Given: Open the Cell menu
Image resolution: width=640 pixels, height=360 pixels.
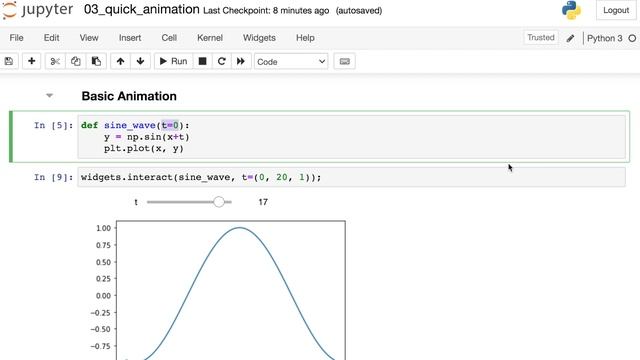Looking at the screenshot, I should [x=169, y=38].
